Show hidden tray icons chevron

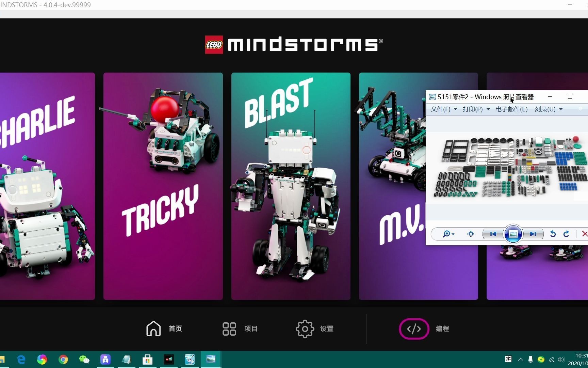(x=520, y=359)
